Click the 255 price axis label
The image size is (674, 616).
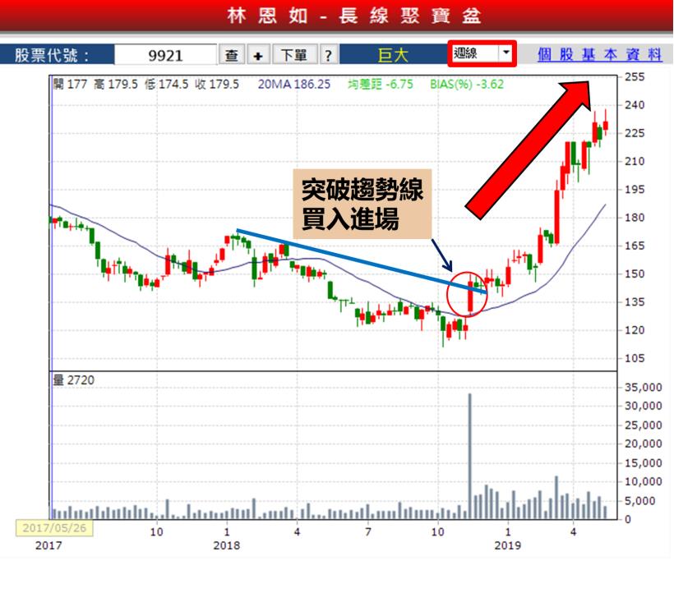tap(635, 77)
